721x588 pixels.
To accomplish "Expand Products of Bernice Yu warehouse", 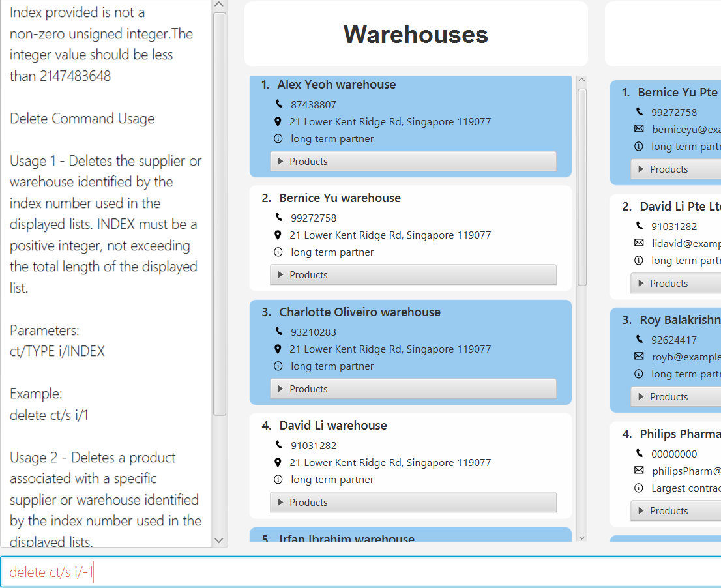I will (413, 275).
